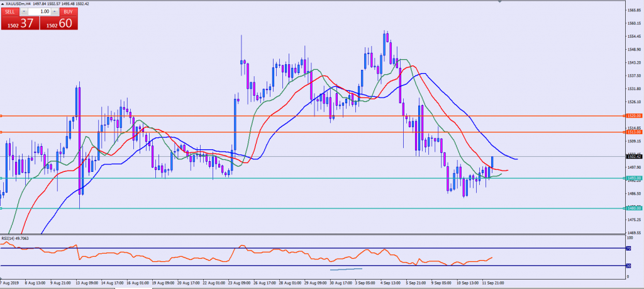Click the 1520.00 price label on the axis

click(633, 116)
